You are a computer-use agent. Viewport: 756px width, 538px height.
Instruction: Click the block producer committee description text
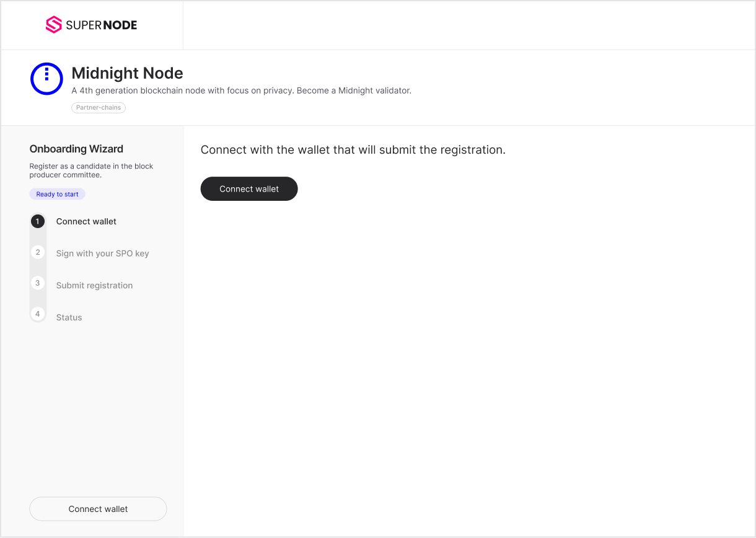click(x=91, y=170)
